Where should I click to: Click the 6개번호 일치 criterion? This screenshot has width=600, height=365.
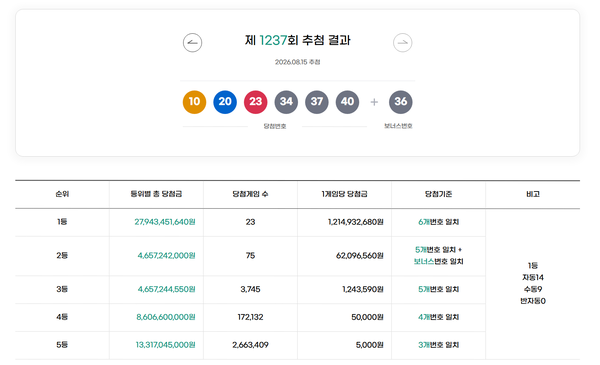coord(439,222)
